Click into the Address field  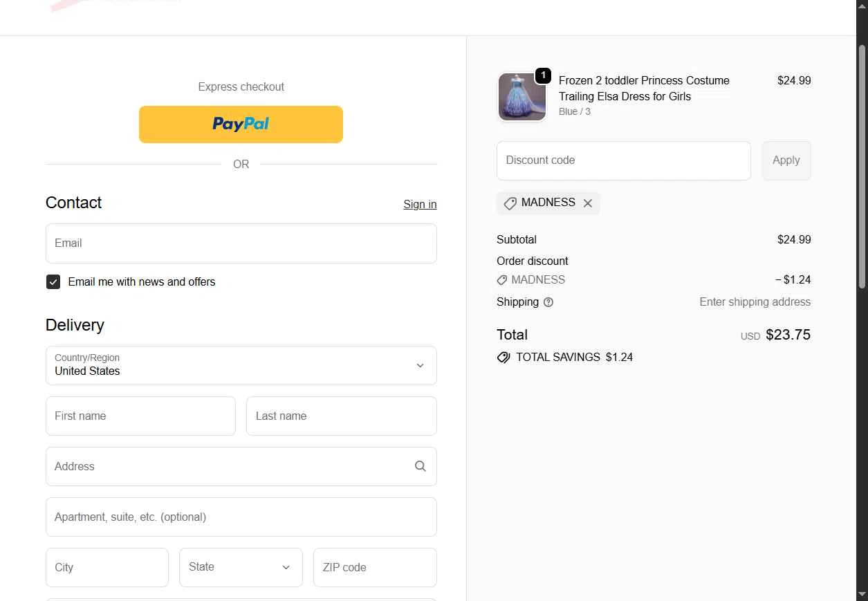pos(241,466)
